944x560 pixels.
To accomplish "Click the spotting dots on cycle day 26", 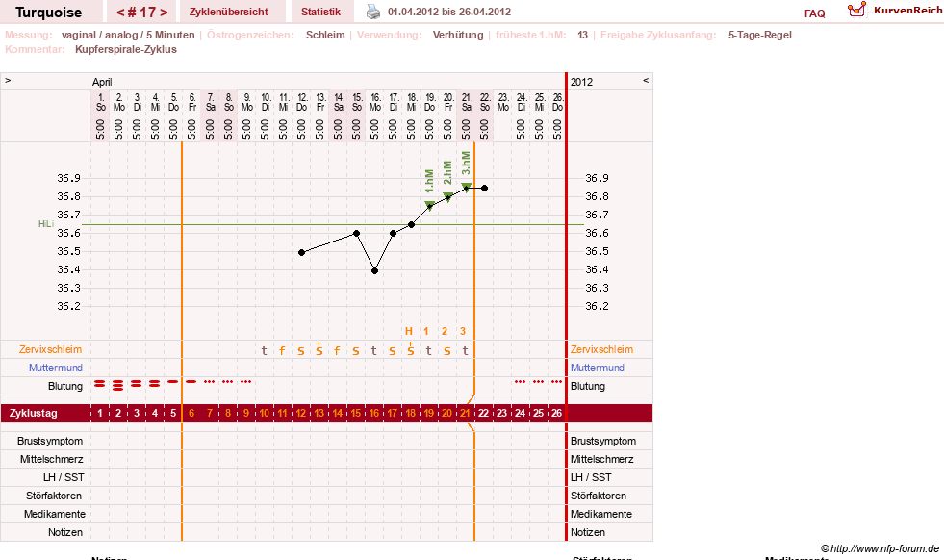I will [557, 382].
